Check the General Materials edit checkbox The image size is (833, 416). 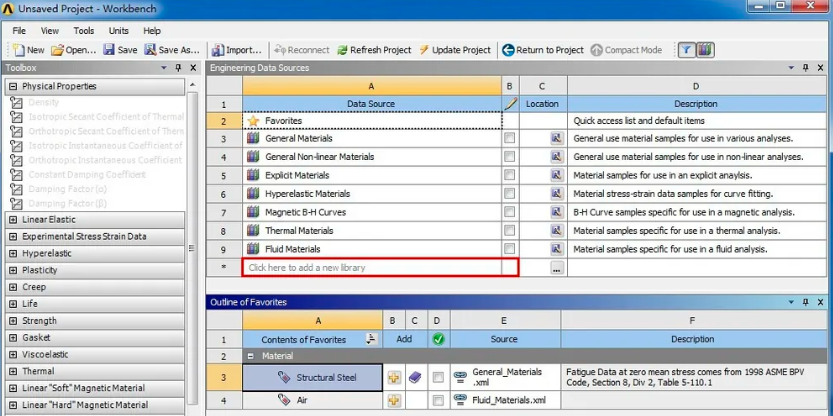click(x=509, y=138)
